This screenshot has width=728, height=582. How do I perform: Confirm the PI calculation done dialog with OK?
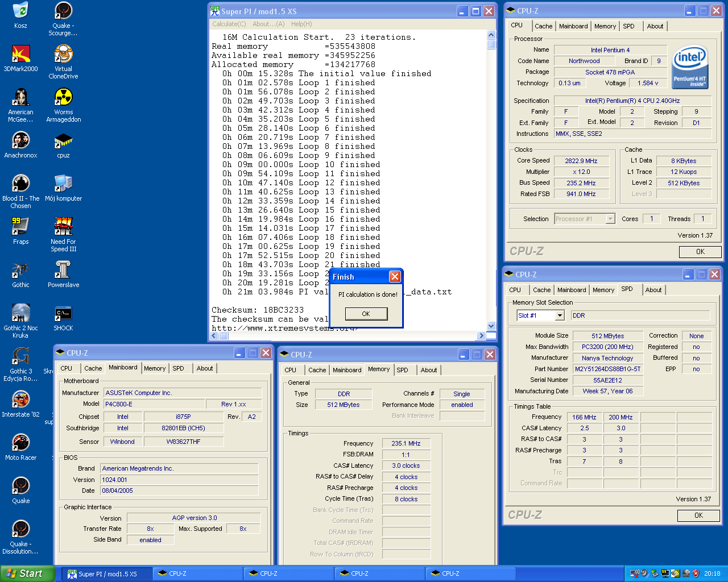366,314
